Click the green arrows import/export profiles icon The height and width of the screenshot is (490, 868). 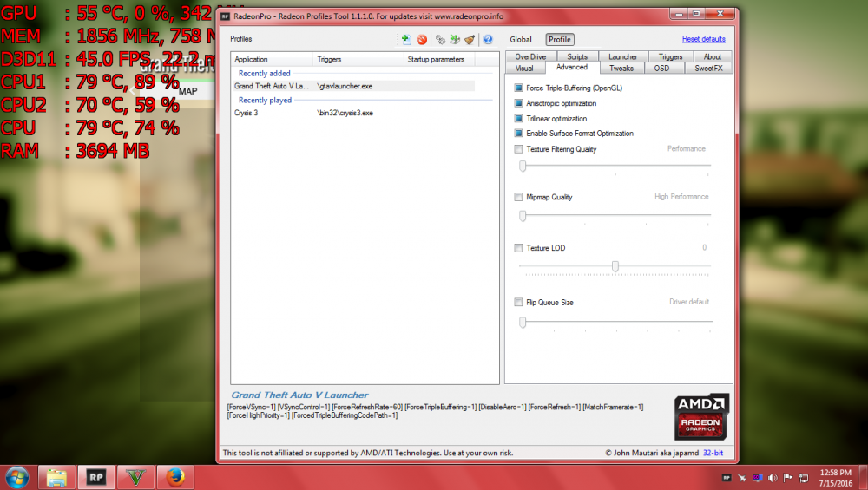click(x=455, y=39)
